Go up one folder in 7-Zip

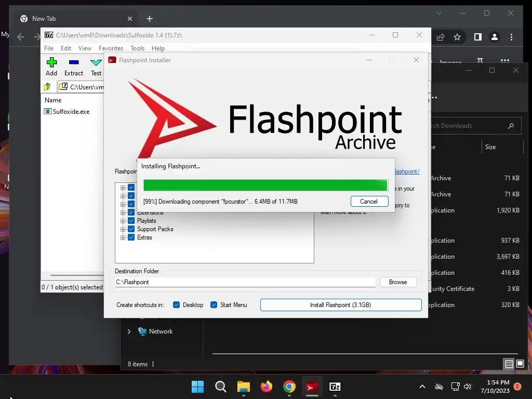[x=47, y=87]
